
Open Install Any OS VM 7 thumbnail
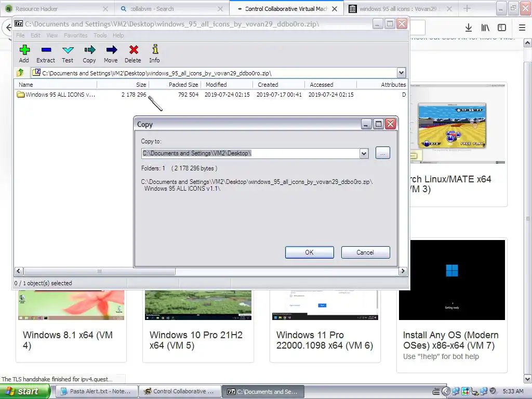[452, 280]
